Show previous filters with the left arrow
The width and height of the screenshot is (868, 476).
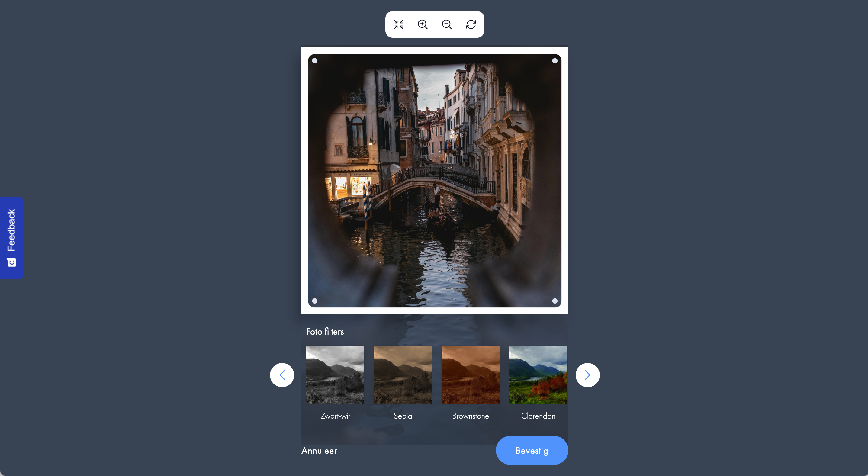(x=282, y=375)
